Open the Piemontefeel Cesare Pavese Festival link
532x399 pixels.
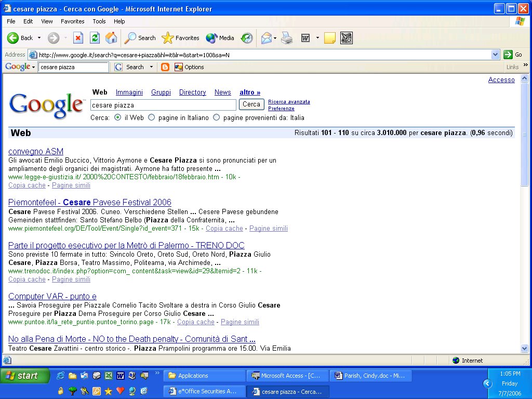[89, 202]
